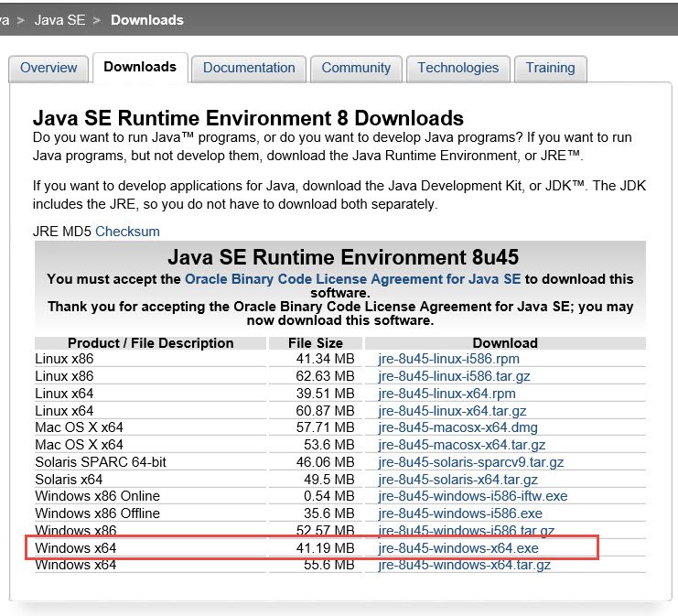Select the Downloads tab
The image size is (678, 616).
coord(140,67)
